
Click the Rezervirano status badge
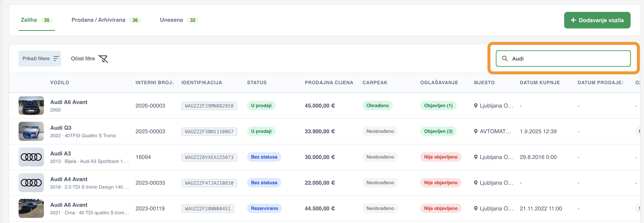(264, 209)
